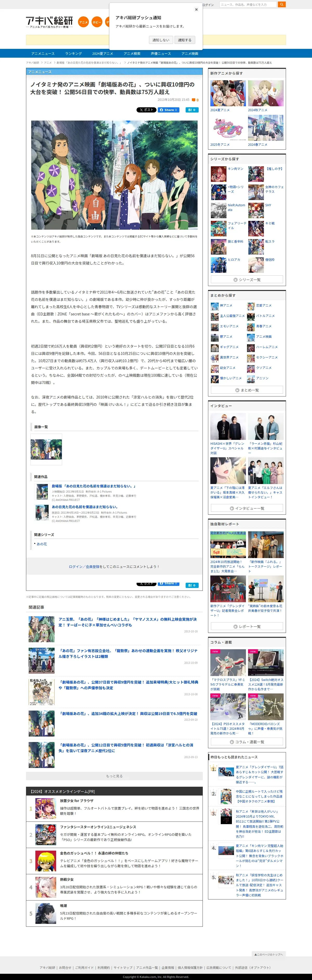The image size is (312, 980).
Task: Click まとめ一覧 button
Action: [x=247, y=390]
